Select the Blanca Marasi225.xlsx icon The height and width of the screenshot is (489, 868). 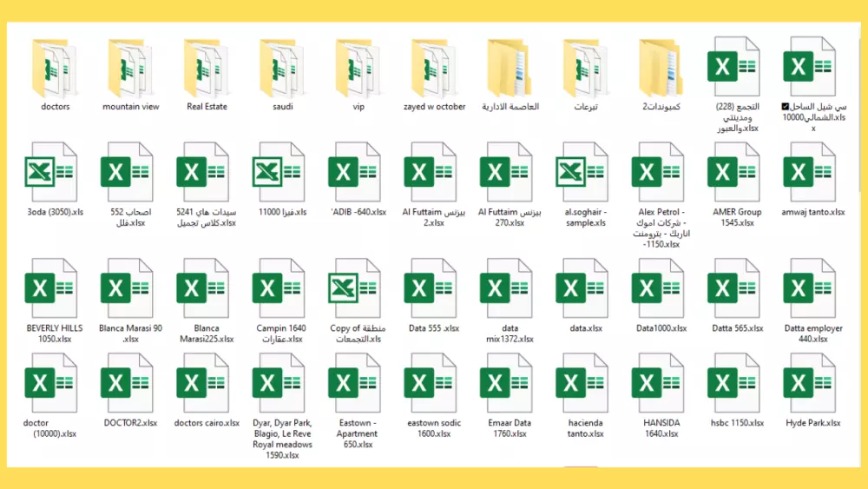click(x=202, y=288)
